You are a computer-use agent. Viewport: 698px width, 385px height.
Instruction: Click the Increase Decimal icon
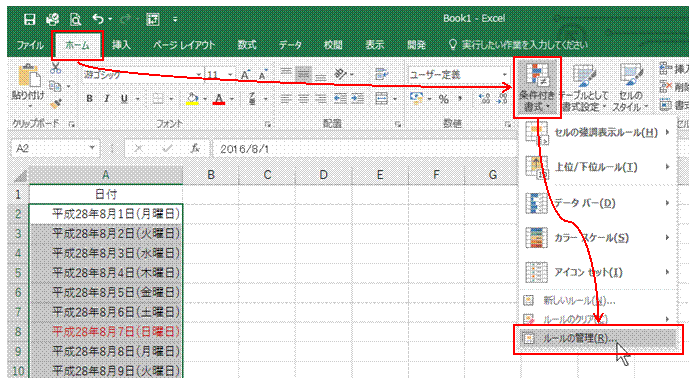484,99
